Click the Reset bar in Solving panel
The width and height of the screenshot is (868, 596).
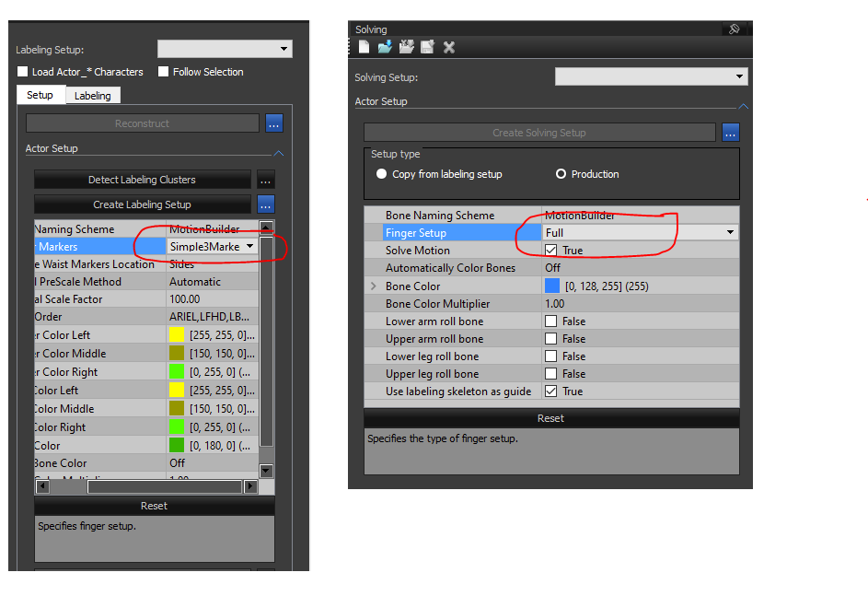coord(550,418)
